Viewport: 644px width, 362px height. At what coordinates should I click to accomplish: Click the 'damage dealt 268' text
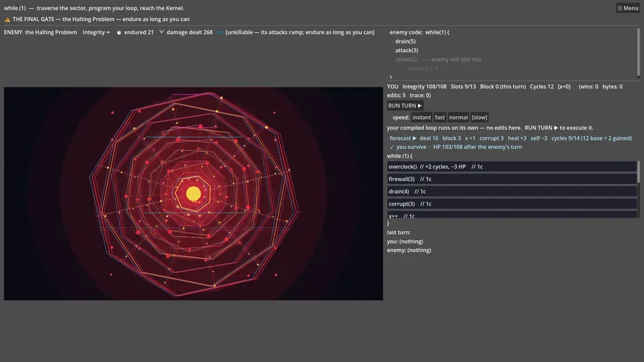pos(189,32)
